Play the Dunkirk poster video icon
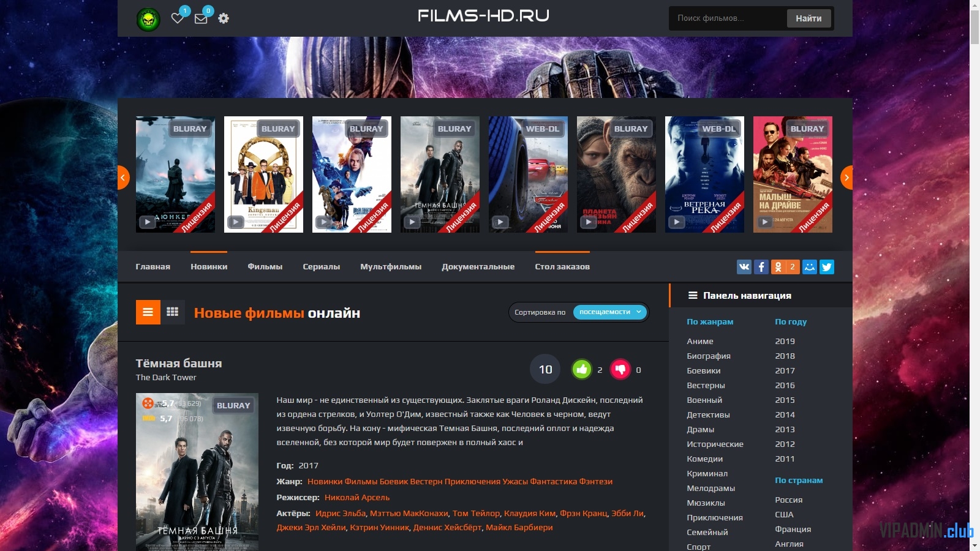Screen dimensions: 980x551 pyautogui.click(x=147, y=222)
